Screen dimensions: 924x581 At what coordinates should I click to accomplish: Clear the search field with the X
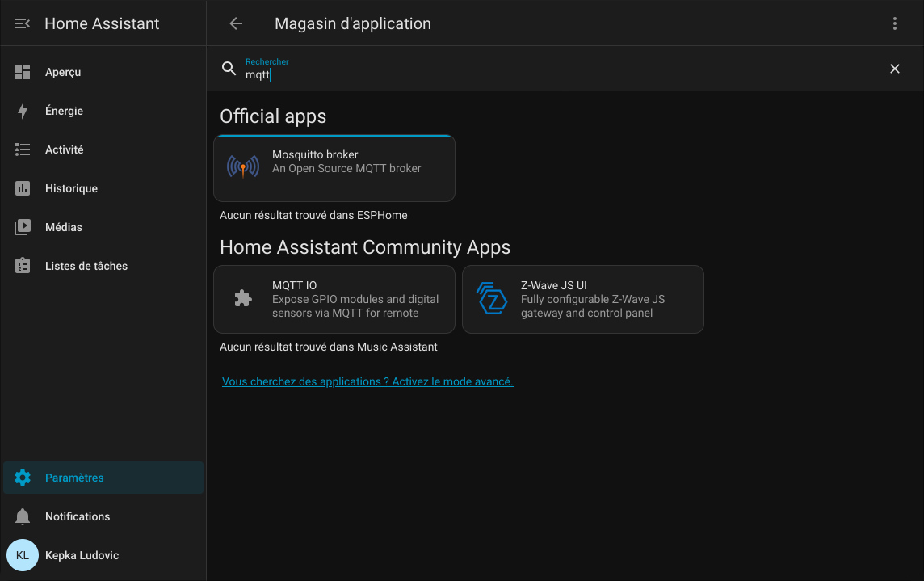click(894, 69)
